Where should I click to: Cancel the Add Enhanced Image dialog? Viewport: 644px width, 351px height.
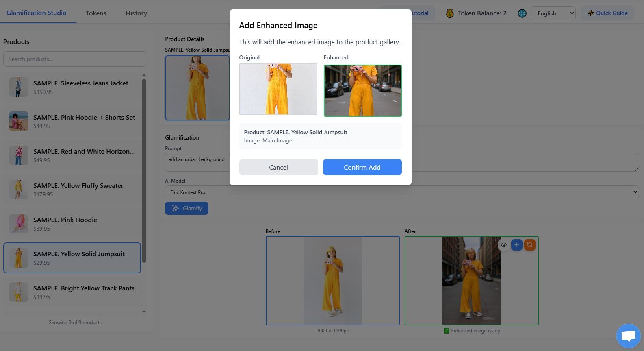click(x=278, y=167)
